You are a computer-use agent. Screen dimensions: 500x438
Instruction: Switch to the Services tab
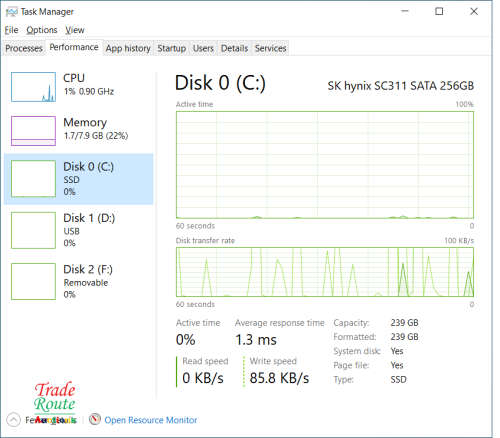click(270, 48)
